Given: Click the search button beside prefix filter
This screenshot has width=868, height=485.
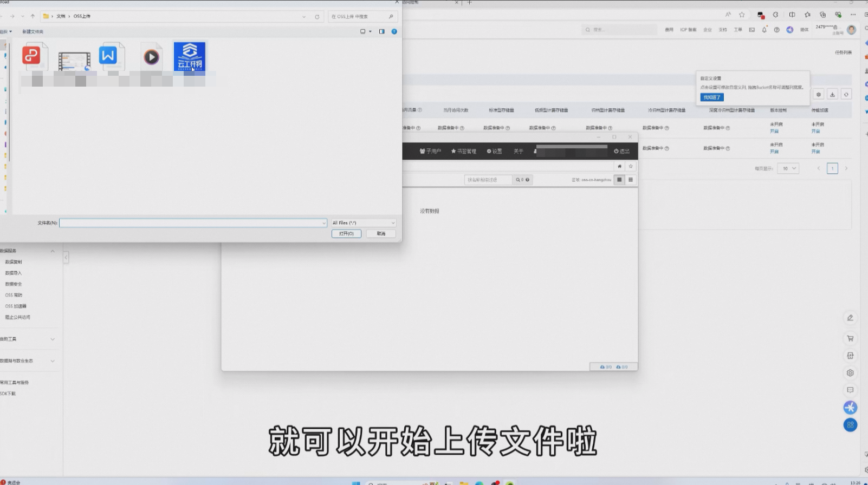Looking at the screenshot, I should (522, 180).
